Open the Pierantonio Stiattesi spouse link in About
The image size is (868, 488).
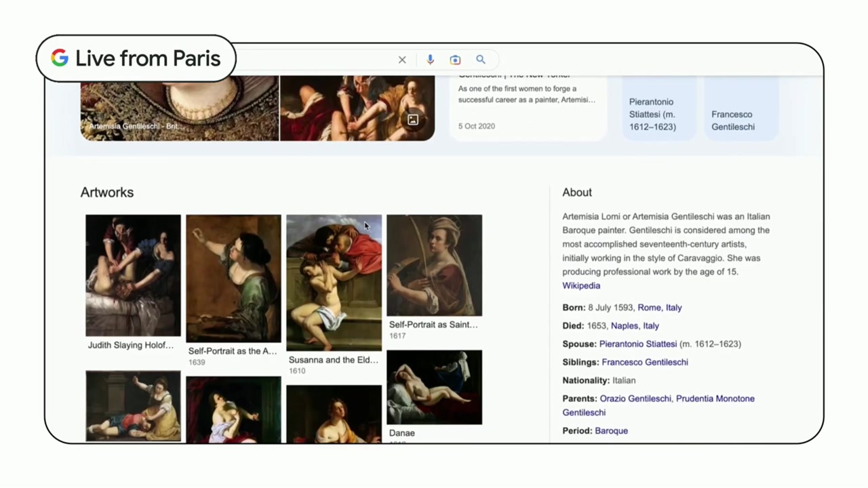click(638, 344)
